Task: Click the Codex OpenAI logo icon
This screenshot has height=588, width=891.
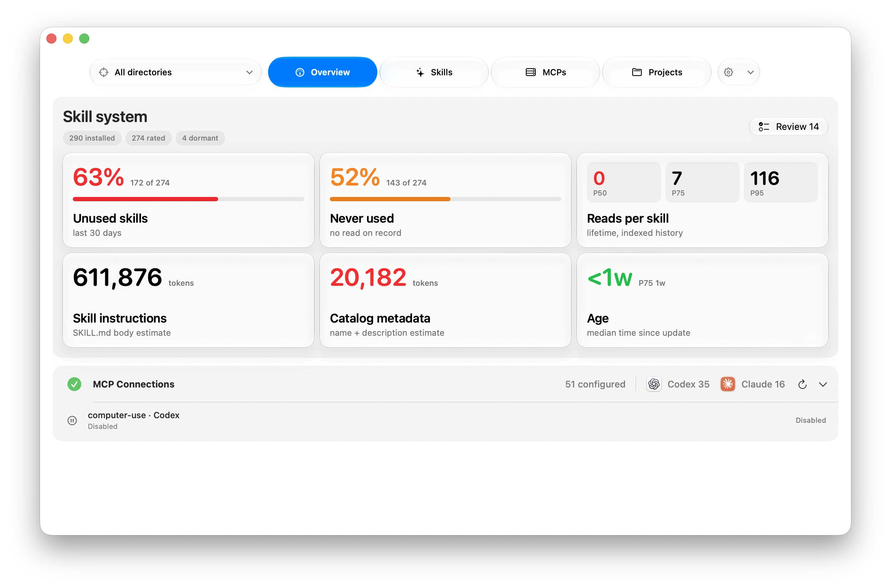Action: click(x=654, y=384)
